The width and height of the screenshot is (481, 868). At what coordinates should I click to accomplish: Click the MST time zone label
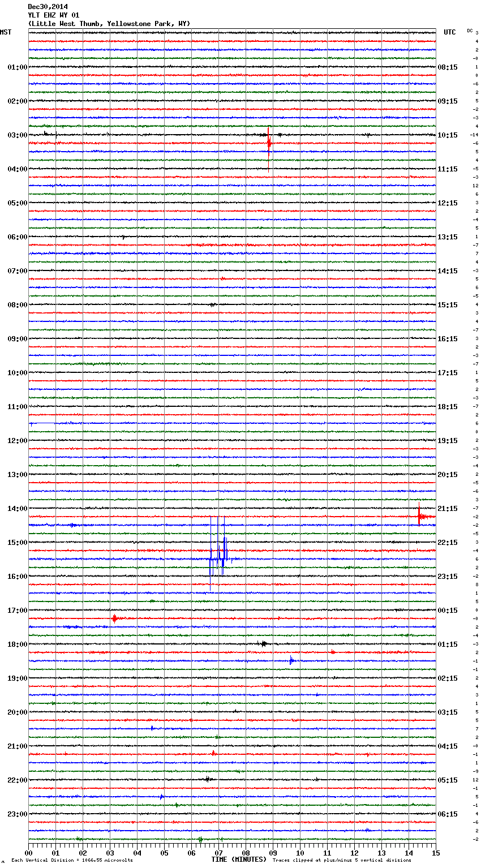tap(6, 32)
